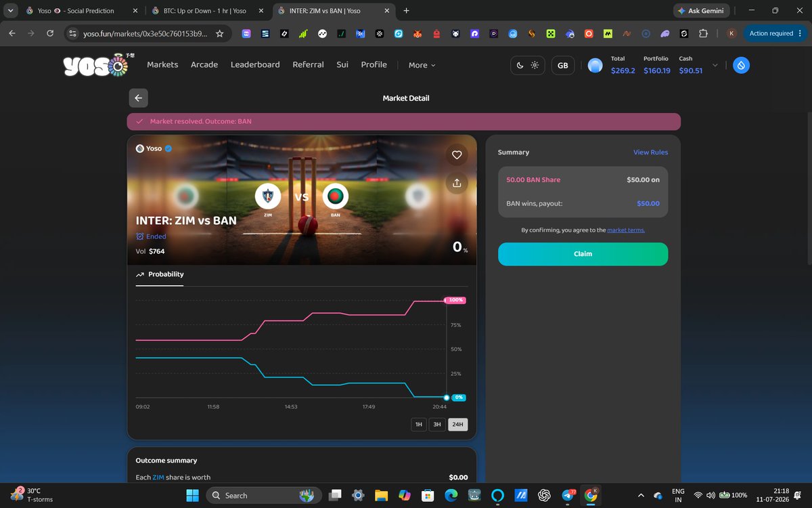Click the Cash value $90.51

point(691,70)
